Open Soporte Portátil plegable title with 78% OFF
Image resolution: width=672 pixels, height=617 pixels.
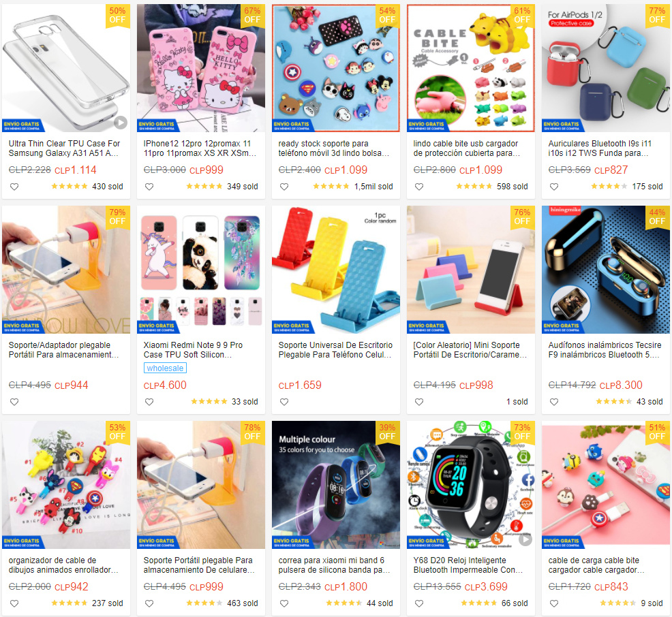[199, 565]
